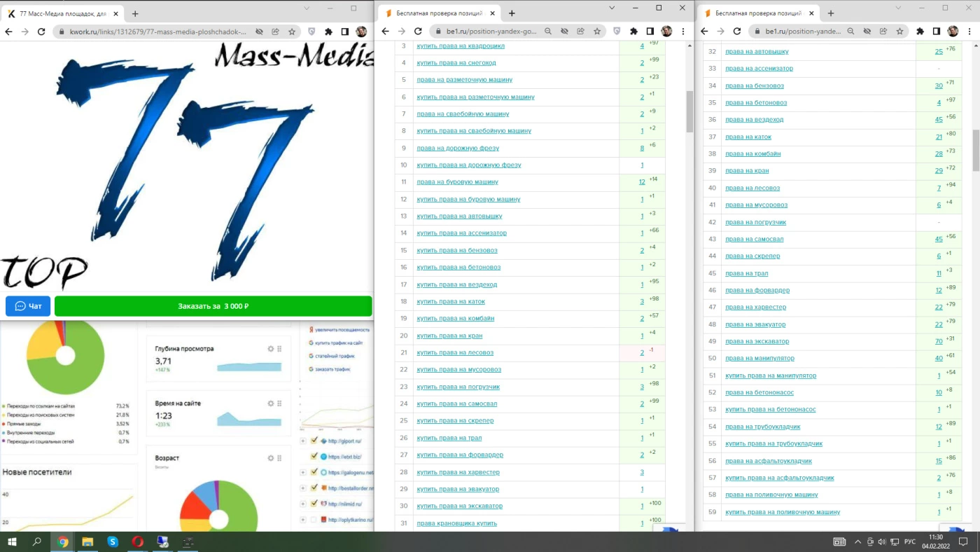Click zoom magnifier icon in middle be1.ru window

click(548, 32)
